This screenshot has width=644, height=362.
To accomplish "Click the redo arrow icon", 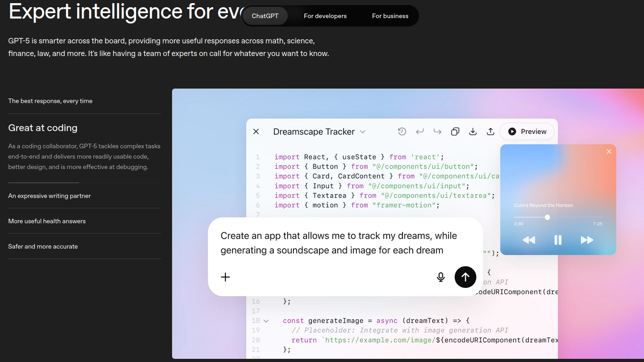I will [437, 132].
